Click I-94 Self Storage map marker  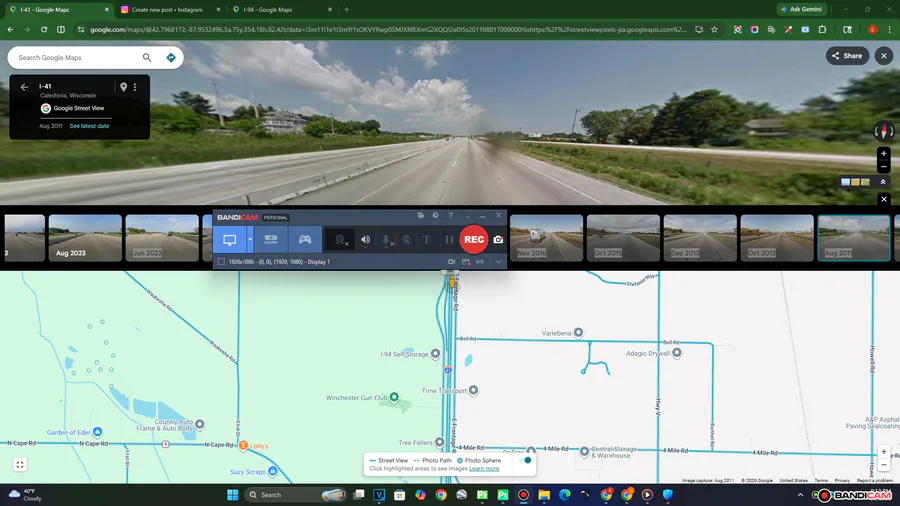coord(435,353)
